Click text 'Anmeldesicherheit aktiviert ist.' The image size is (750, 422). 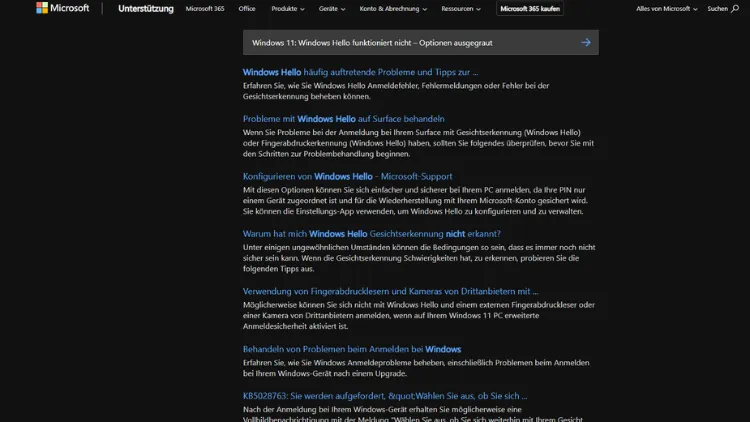[x=295, y=326]
